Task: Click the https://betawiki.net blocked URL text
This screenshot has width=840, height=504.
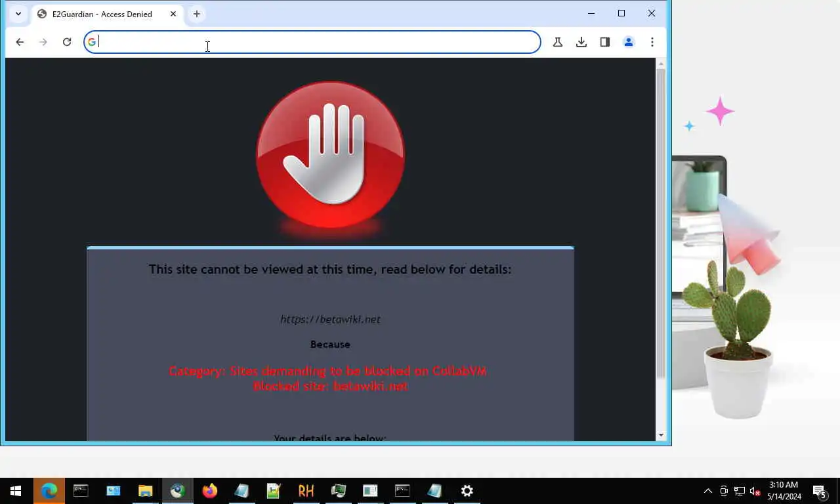Action: tap(330, 320)
